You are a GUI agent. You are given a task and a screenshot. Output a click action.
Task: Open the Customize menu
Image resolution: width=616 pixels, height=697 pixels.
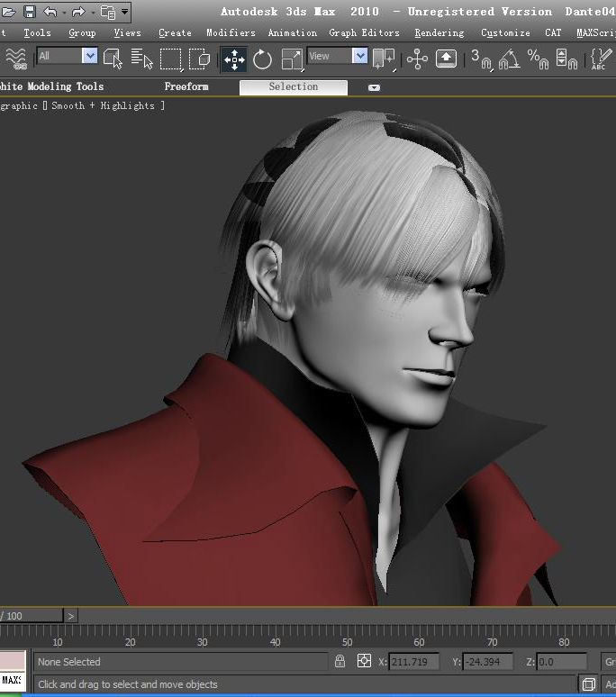[505, 33]
